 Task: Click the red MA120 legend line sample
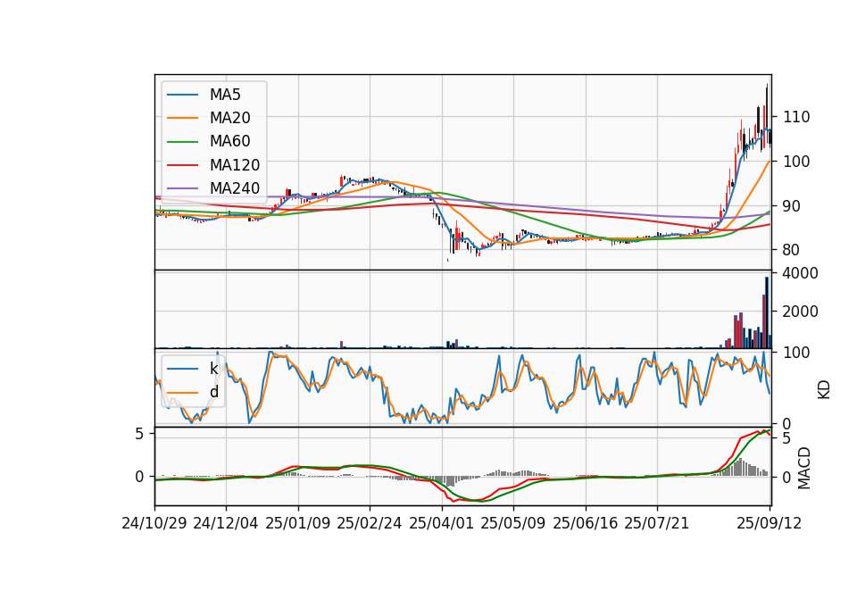182,165
